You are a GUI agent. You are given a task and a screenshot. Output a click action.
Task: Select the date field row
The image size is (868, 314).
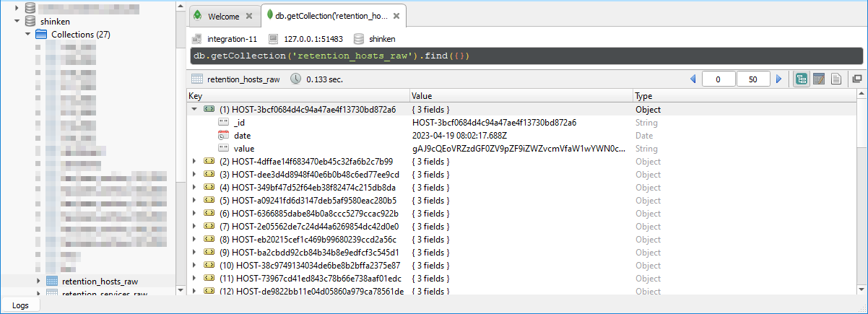point(242,136)
